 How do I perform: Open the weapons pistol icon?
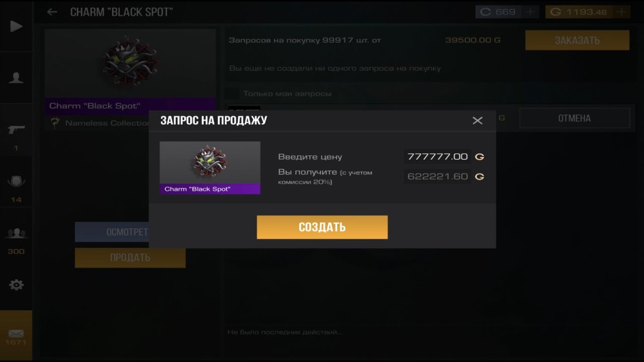pos(16,130)
